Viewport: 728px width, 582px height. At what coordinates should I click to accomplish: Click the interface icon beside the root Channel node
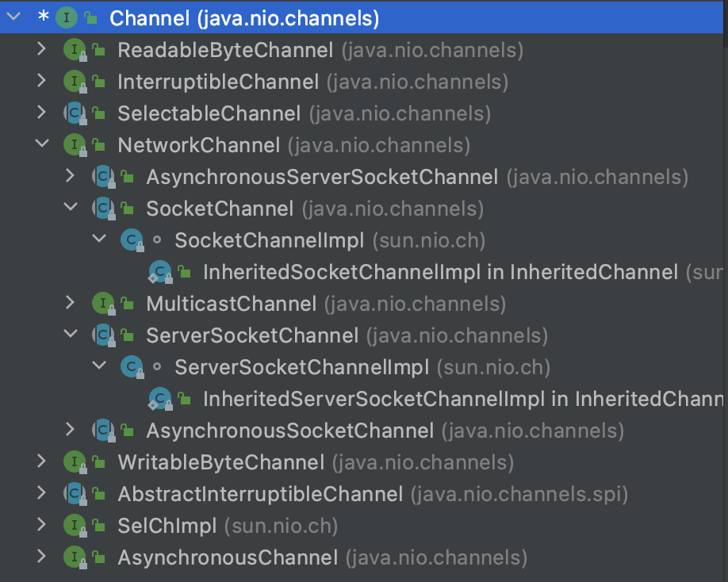click(66, 17)
